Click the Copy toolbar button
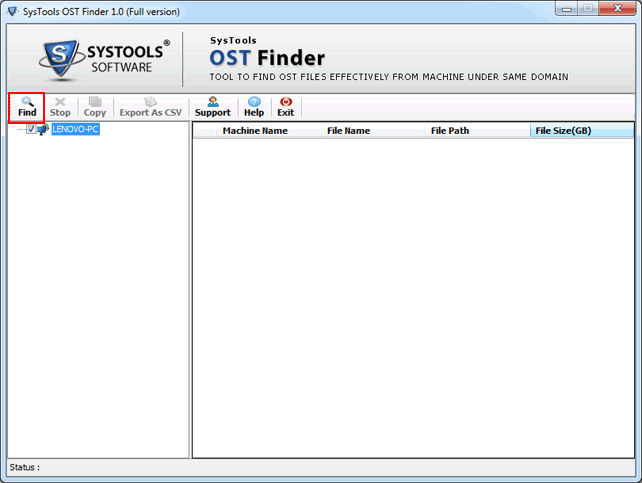Image resolution: width=642 pixels, height=483 pixels. pos(95,107)
